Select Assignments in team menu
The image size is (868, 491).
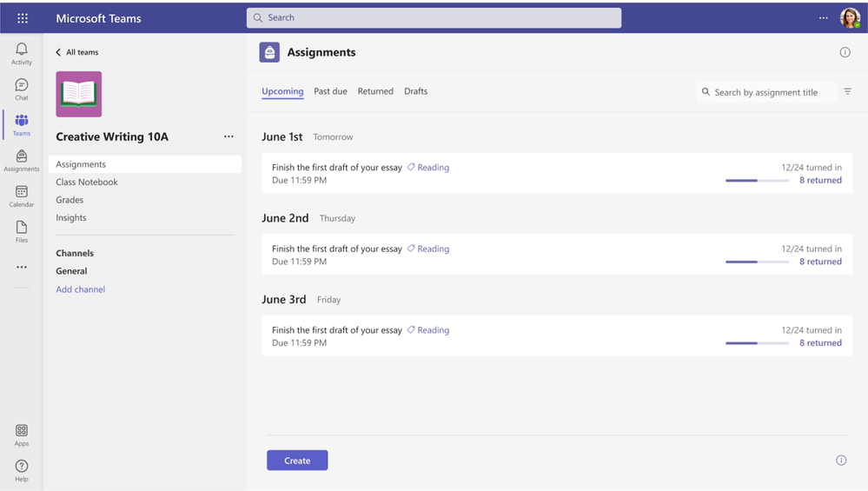145,164
